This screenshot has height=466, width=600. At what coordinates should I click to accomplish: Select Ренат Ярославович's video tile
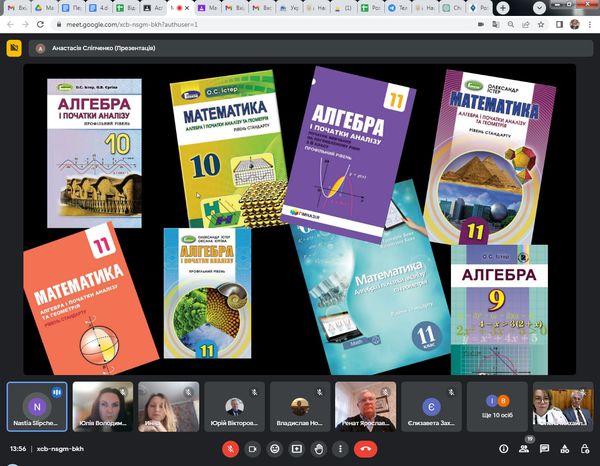tap(364, 406)
